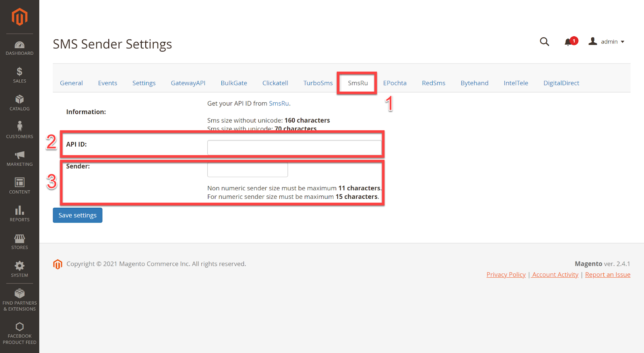Open the Content menu in the sidebar

tap(19, 186)
